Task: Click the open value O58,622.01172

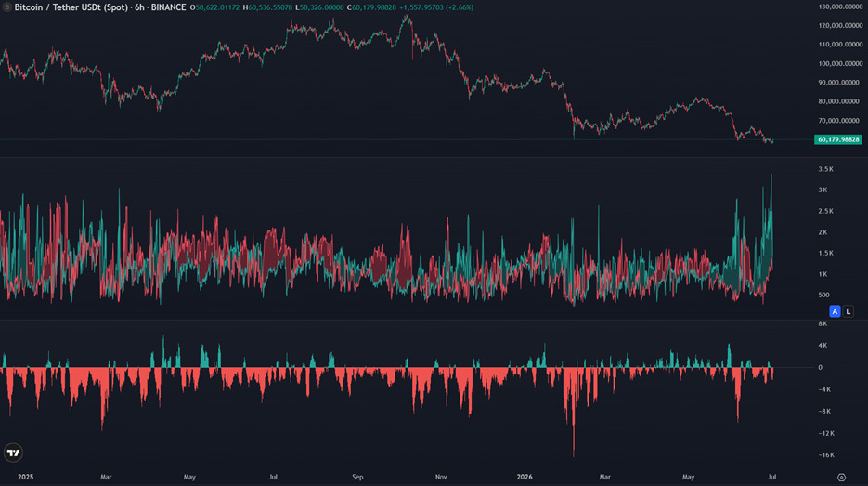Action: click(214, 7)
